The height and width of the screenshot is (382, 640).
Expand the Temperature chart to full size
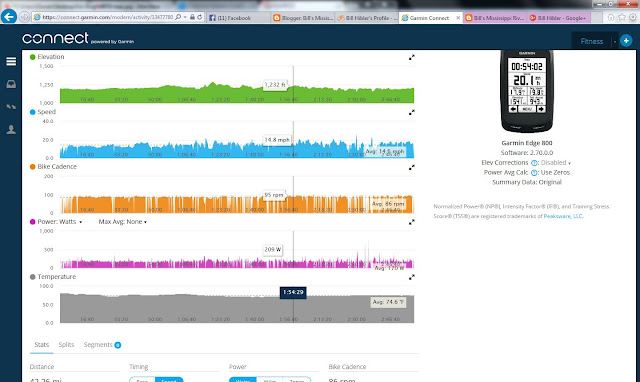pos(411,277)
